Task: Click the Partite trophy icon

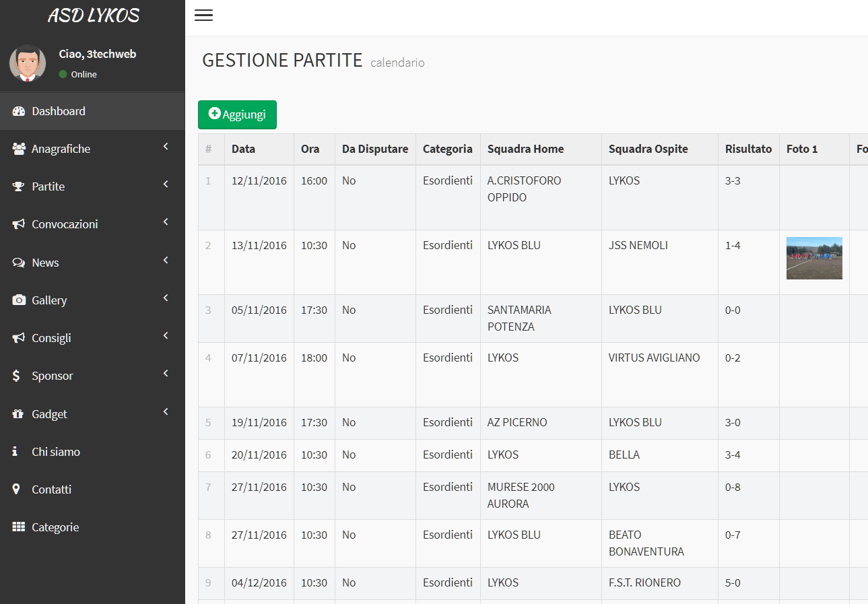Action: 18,187
